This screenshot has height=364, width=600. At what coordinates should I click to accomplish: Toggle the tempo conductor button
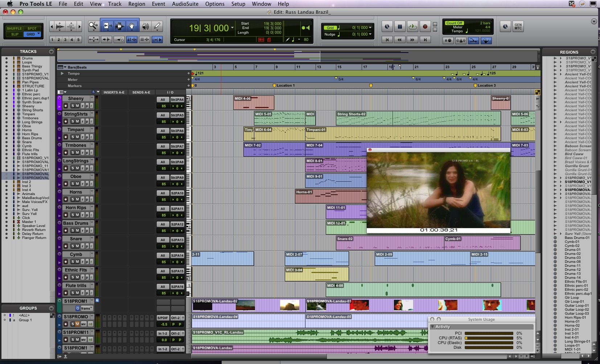click(486, 40)
